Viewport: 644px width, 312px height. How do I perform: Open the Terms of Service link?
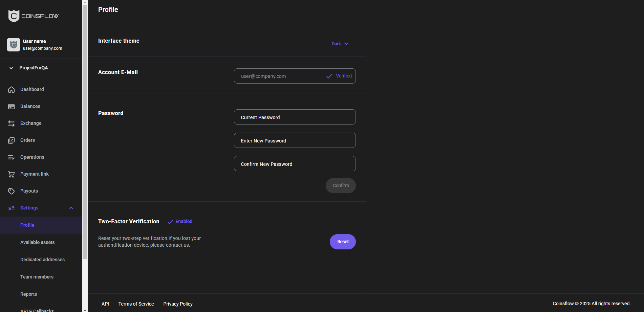pos(136,304)
